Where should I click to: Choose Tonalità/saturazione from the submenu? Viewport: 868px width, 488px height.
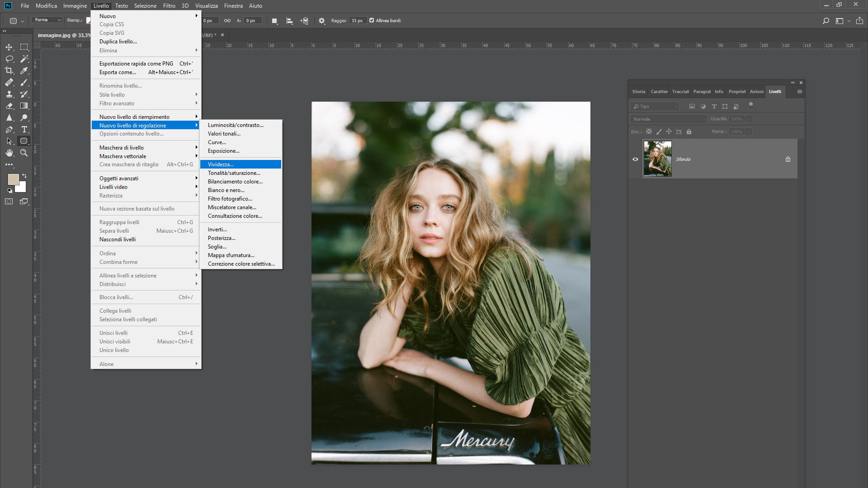pyautogui.click(x=234, y=173)
